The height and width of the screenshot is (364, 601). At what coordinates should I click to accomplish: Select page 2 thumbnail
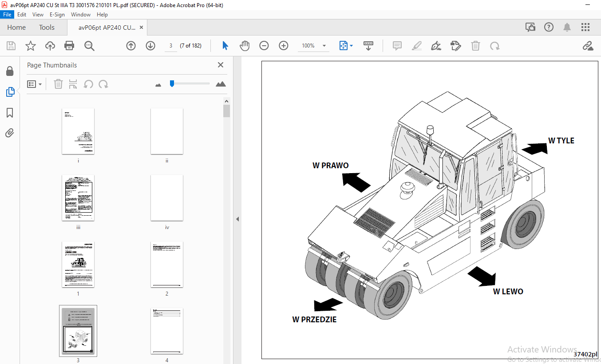(167, 265)
